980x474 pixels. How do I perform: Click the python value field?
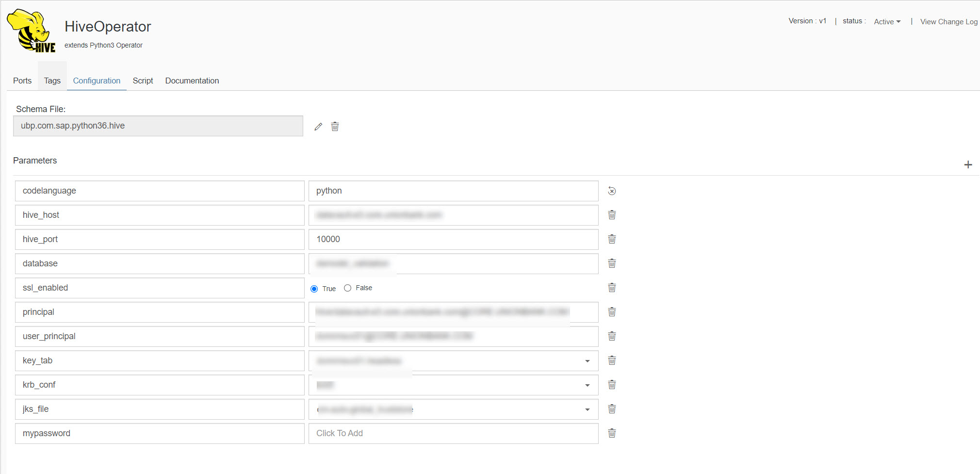(x=454, y=191)
